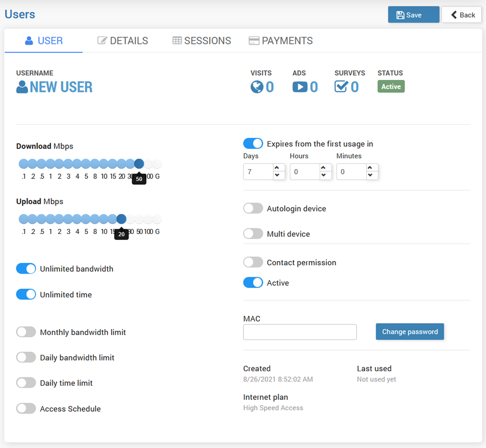486x448 pixels.
Task: Decrease the Hours value with down arrow
Action: (x=324, y=175)
